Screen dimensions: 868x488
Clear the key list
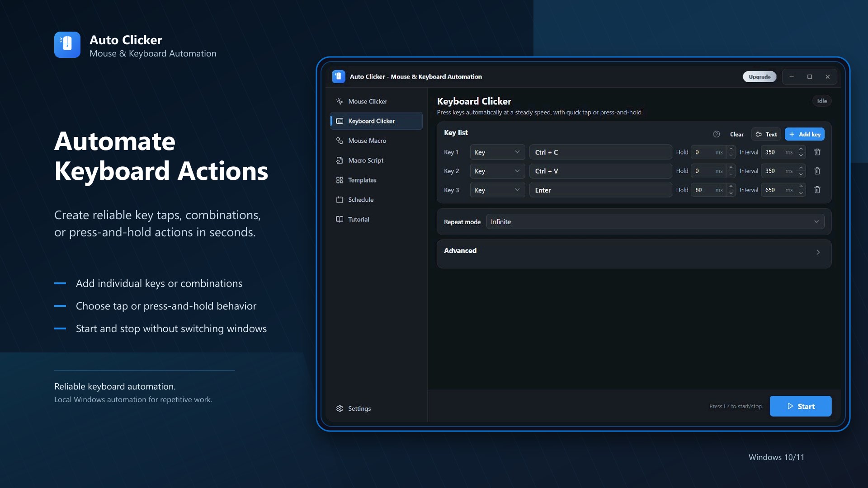click(x=736, y=134)
